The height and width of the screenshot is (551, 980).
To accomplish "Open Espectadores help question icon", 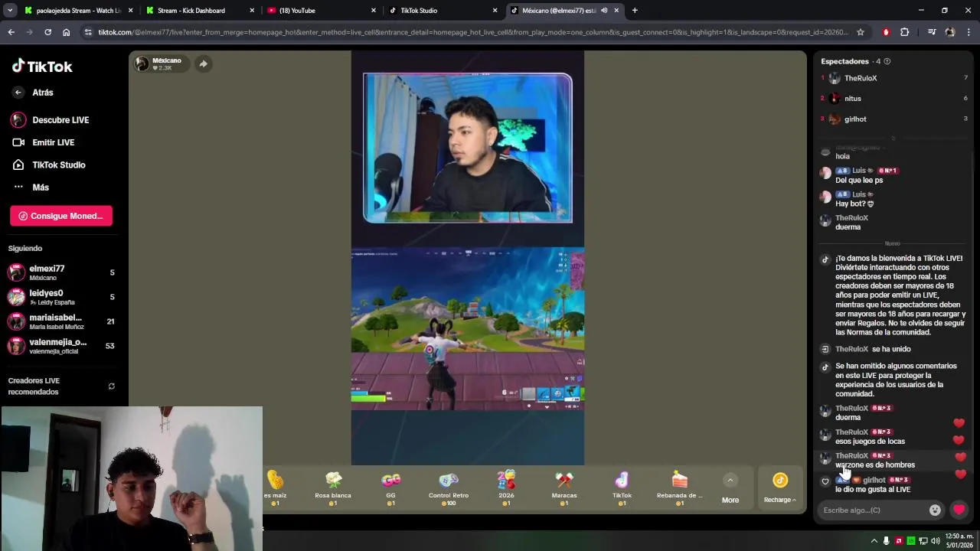I will (887, 61).
